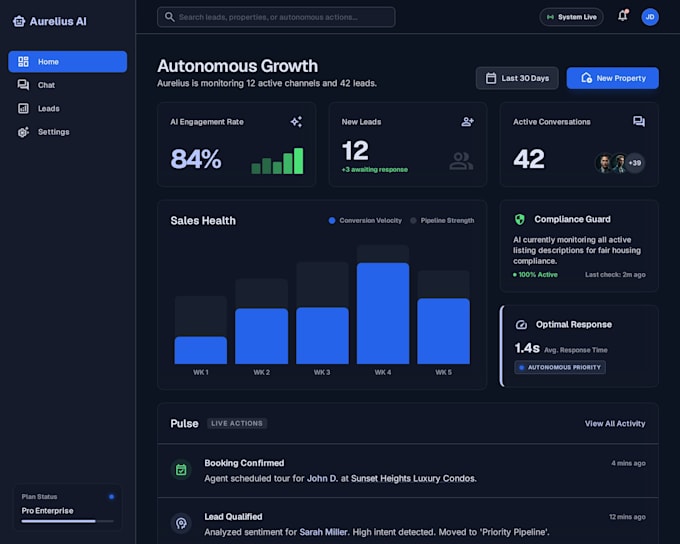This screenshot has height=544, width=680.
Task: Open the Home sidebar item
Action: point(68,62)
